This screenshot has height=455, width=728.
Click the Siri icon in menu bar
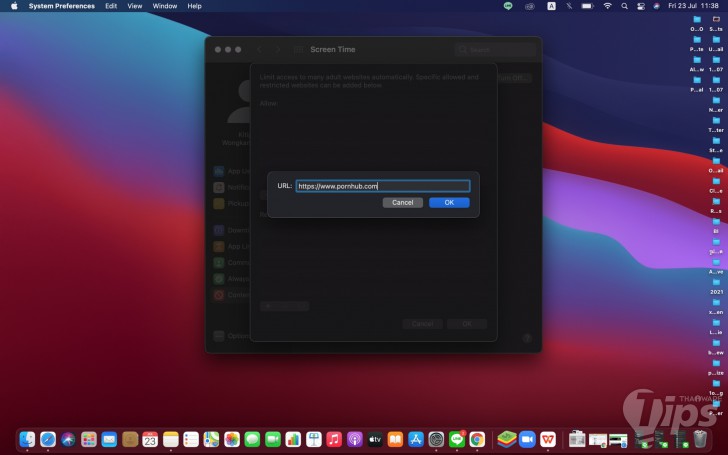[656, 6]
